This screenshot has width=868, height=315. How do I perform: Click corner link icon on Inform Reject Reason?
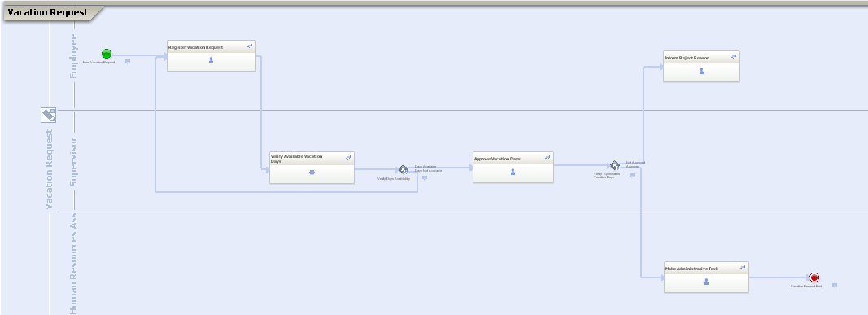point(734,56)
